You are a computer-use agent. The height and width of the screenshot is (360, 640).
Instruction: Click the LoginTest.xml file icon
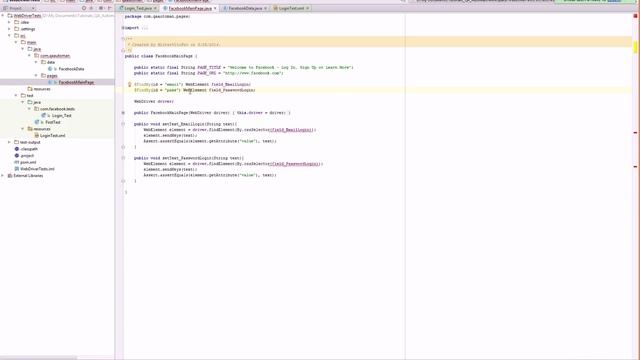point(37,136)
